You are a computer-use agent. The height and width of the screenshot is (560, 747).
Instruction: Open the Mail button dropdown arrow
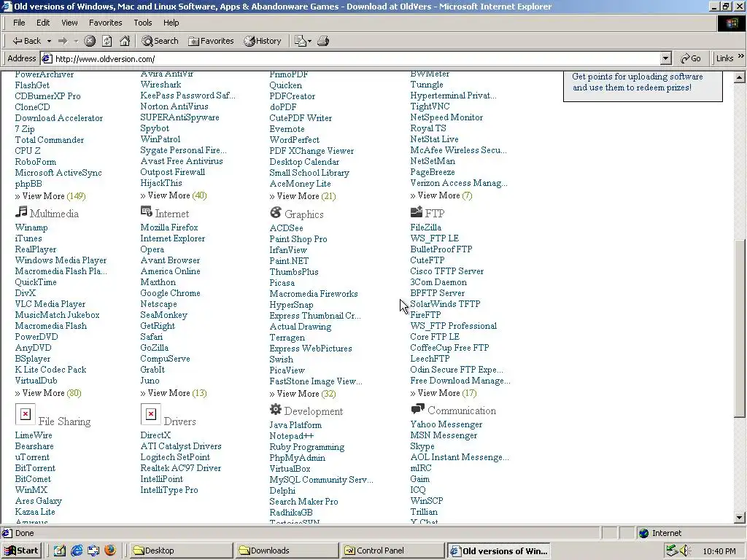pos(309,41)
